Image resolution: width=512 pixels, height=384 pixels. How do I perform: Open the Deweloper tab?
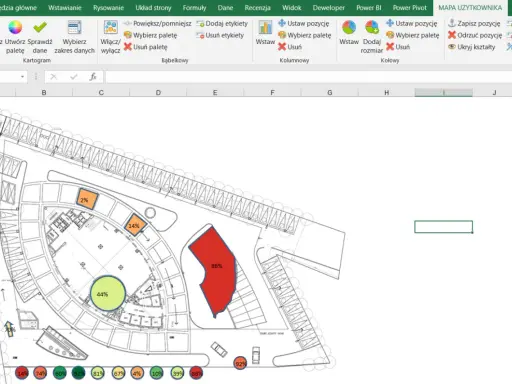pos(329,8)
